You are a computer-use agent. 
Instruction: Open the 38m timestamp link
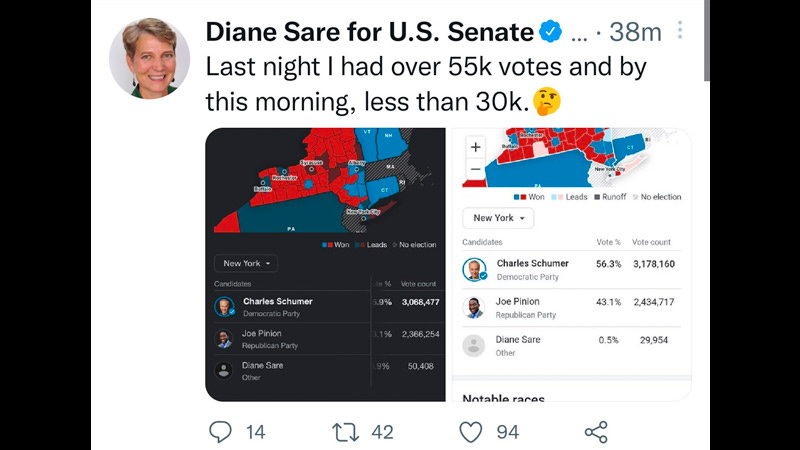[x=636, y=32]
